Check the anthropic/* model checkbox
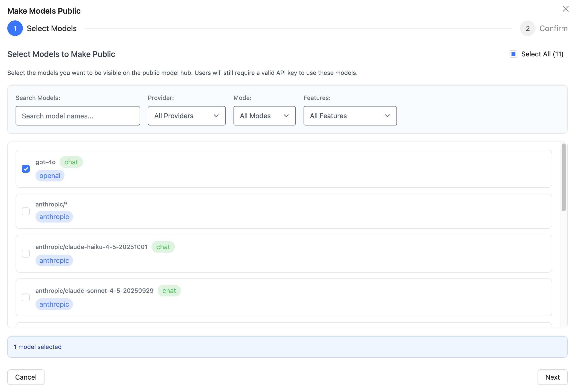 pyautogui.click(x=26, y=211)
